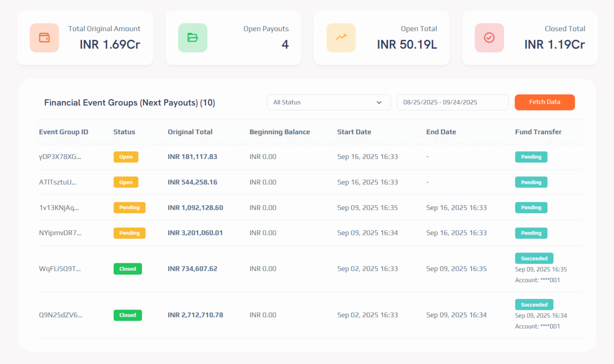Click the Original Total column header
This screenshot has height=364, width=614.
(x=190, y=132)
